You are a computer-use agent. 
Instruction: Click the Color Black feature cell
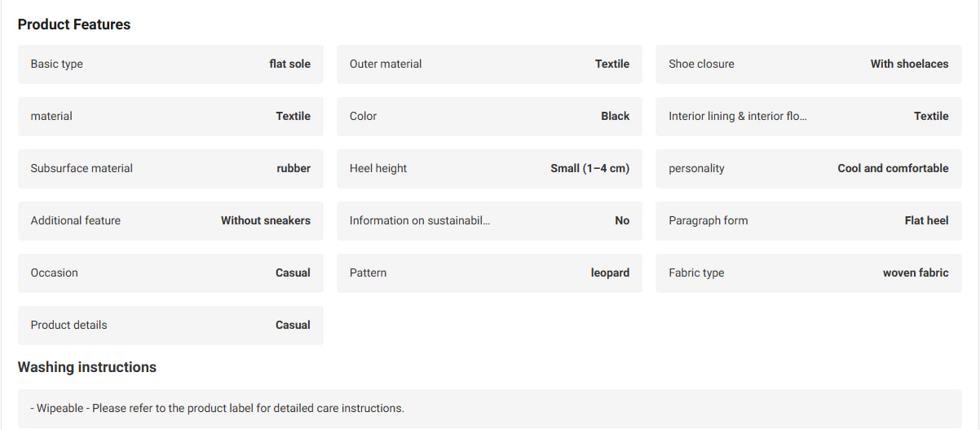click(489, 116)
